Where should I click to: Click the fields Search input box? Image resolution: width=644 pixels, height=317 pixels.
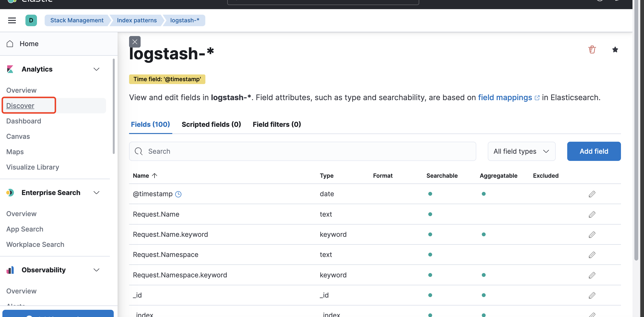[303, 151]
